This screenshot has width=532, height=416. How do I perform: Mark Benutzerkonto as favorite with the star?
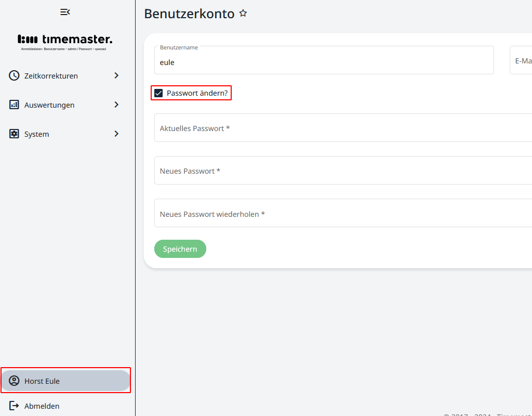click(243, 14)
